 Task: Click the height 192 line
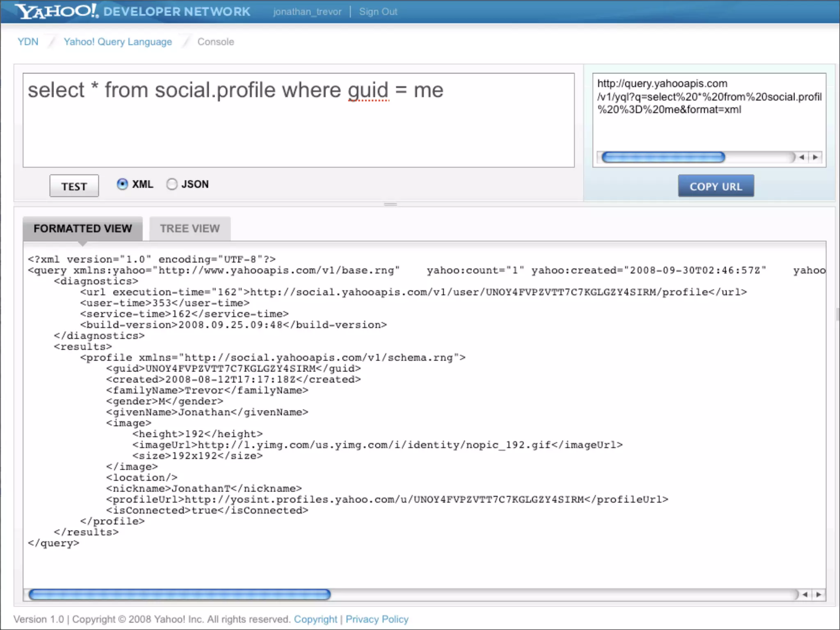coord(197,434)
